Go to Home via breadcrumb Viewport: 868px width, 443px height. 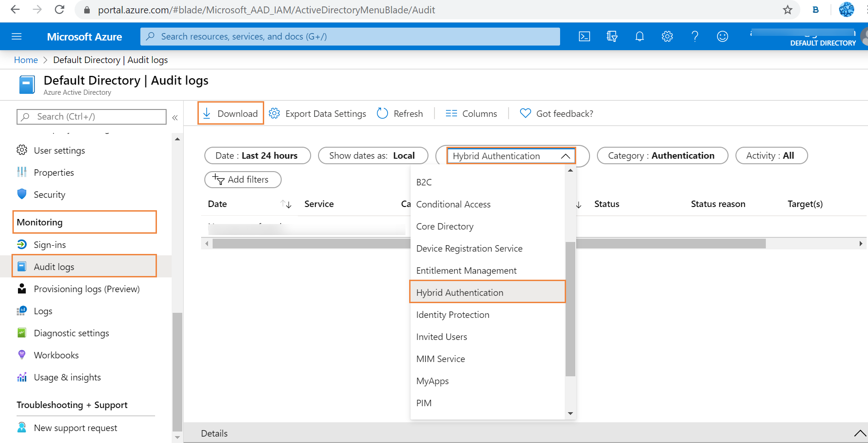coord(26,60)
